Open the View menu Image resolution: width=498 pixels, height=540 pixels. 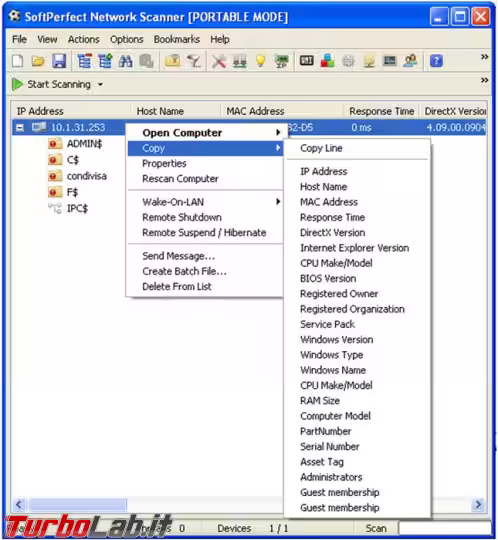(47, 39)
